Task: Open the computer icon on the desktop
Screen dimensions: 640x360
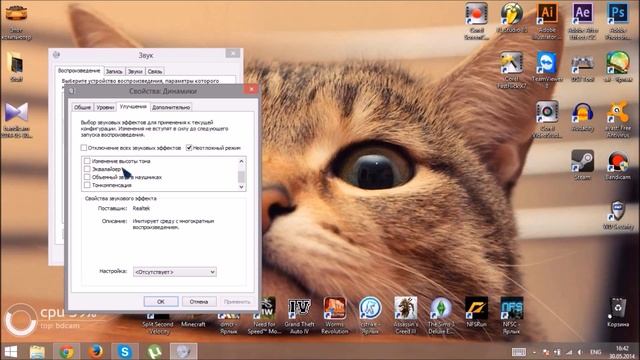Action: click(x=16, y=21)
